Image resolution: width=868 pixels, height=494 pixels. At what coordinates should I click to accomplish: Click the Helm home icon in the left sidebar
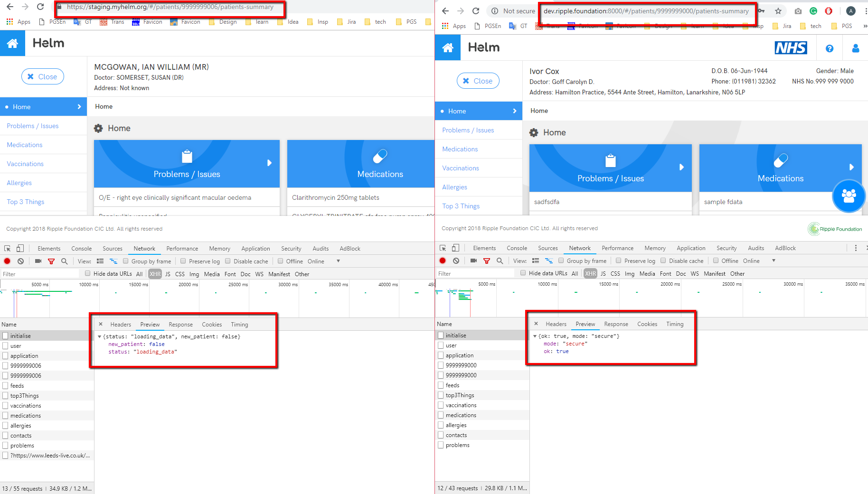(x=13, y=43)
